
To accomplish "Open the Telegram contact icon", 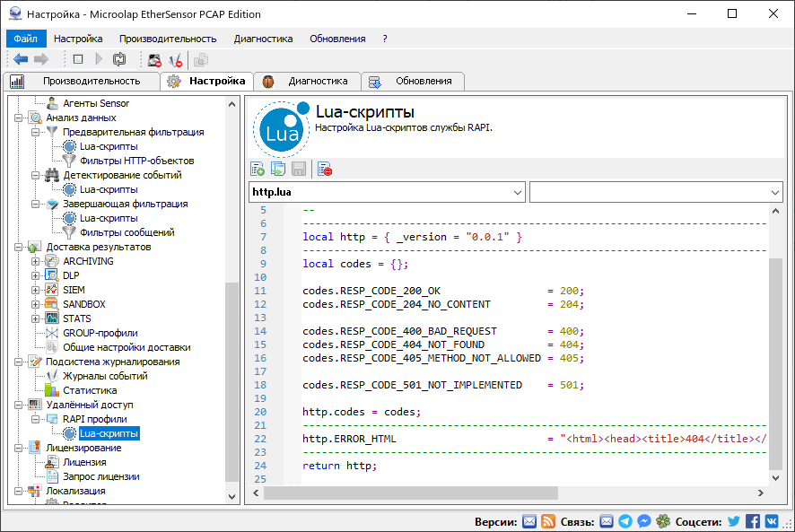I will click(x=625, y=521).
